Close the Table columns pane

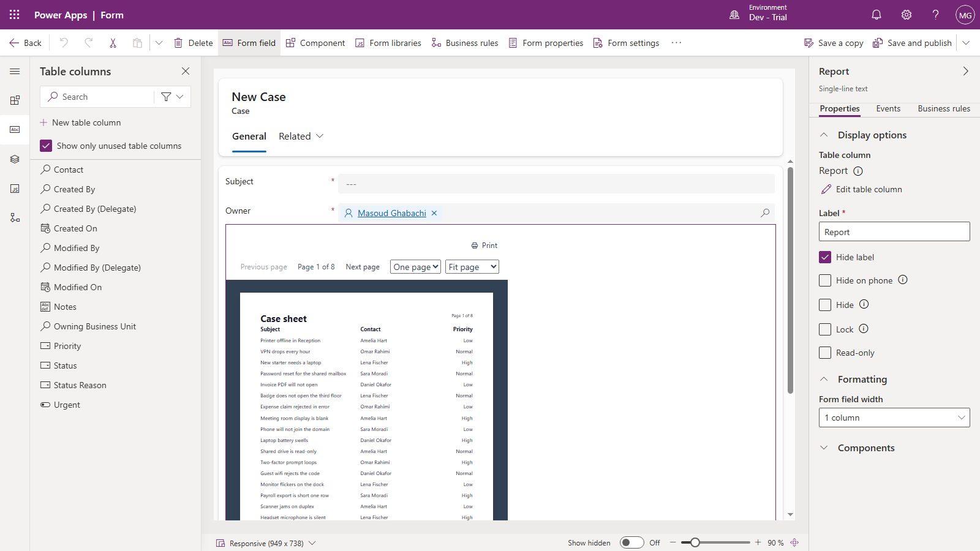click(186, 71)
